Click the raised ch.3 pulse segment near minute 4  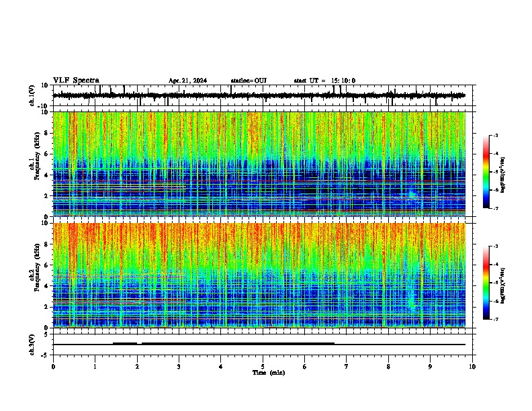pyautogui.click(x=238, y=343)
